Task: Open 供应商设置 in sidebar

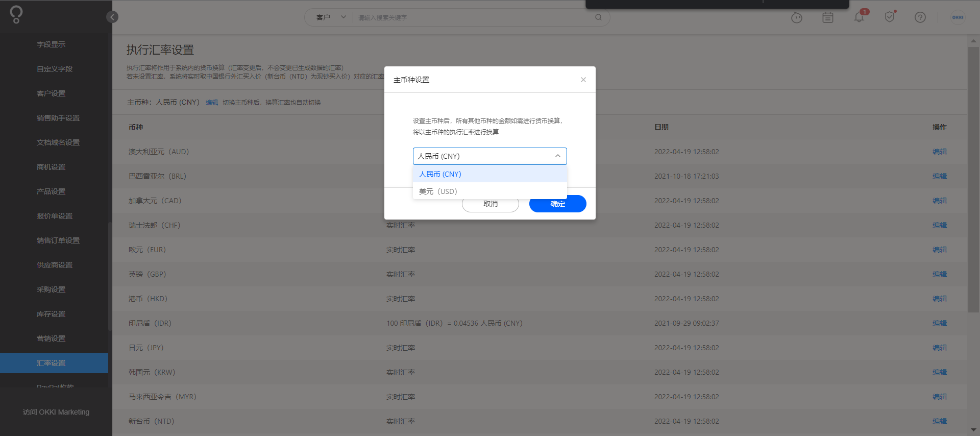Action: point(55,265)
